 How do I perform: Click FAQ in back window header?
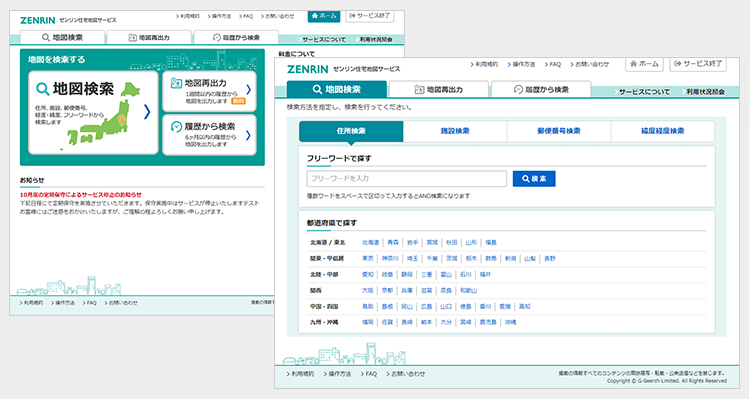pyautogui.click(x=246, y=16)
